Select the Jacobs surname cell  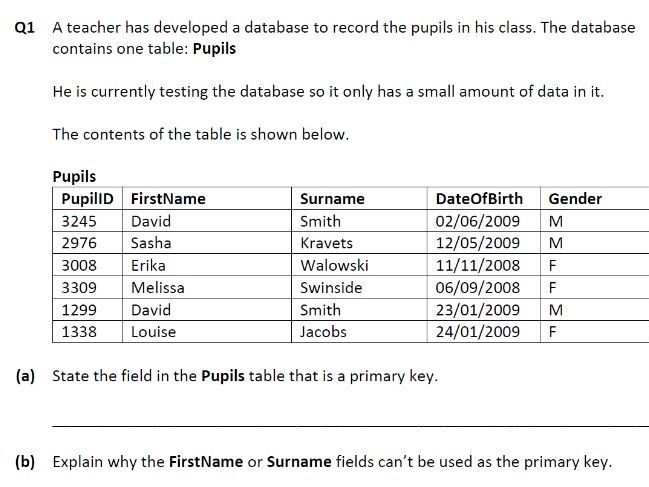[x=323, y=332]
